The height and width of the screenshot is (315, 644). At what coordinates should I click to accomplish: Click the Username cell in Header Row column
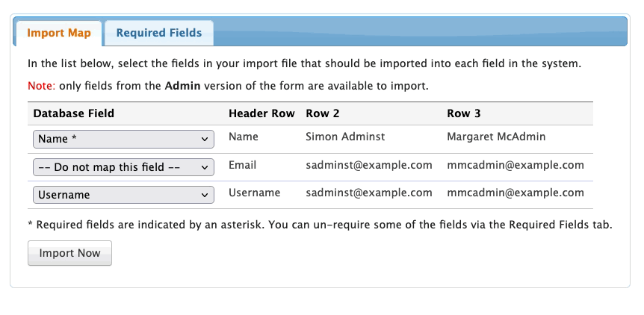[254, 193]
